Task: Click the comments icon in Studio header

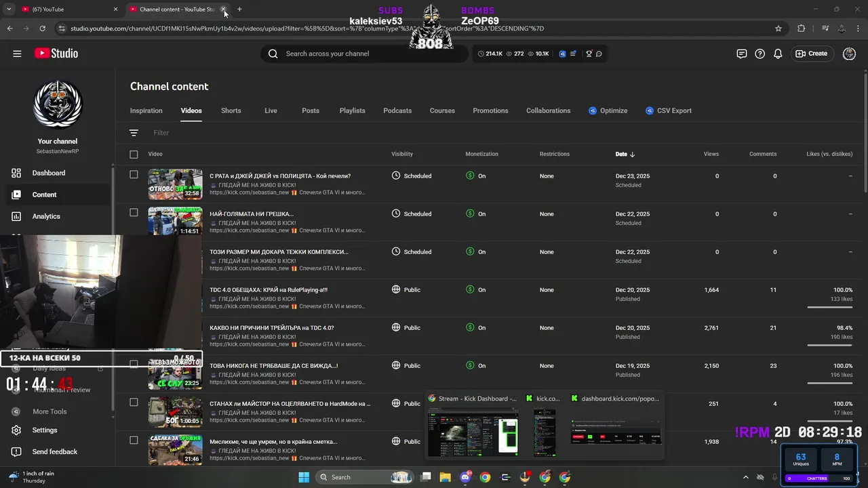Action: [742, 54]
